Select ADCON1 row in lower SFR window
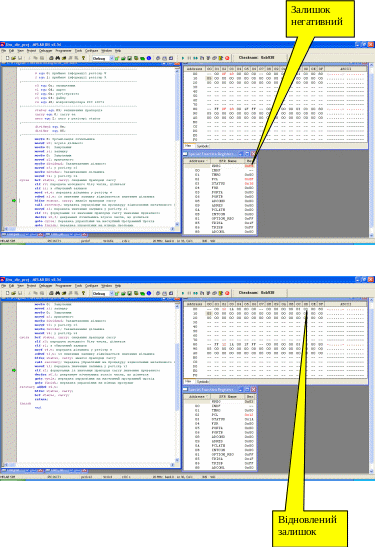Image resolution: width=375 pixels, height=547 pixels. point(219,467)
